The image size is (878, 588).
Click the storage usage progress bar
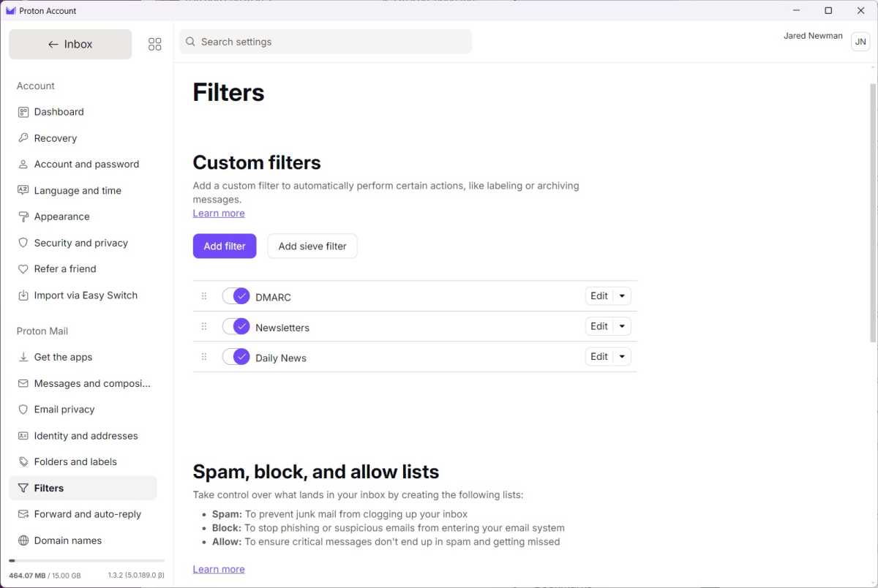coord(86,561)
